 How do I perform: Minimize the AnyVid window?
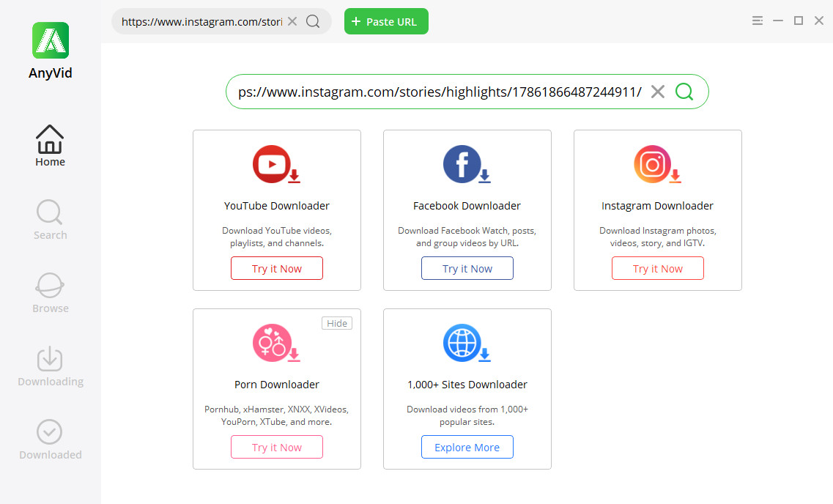pos(778,21)
